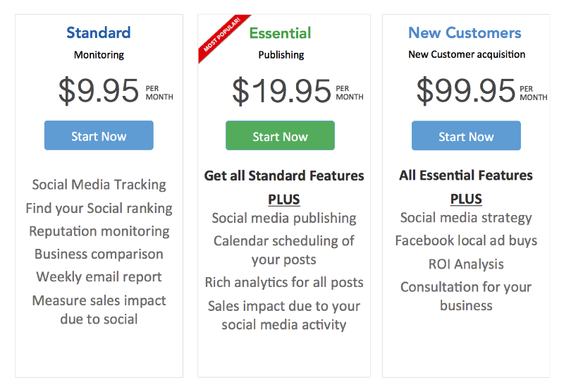Open the Essential plan heading
The width and height of the screenshot is (564, 392).
point(280,33)
